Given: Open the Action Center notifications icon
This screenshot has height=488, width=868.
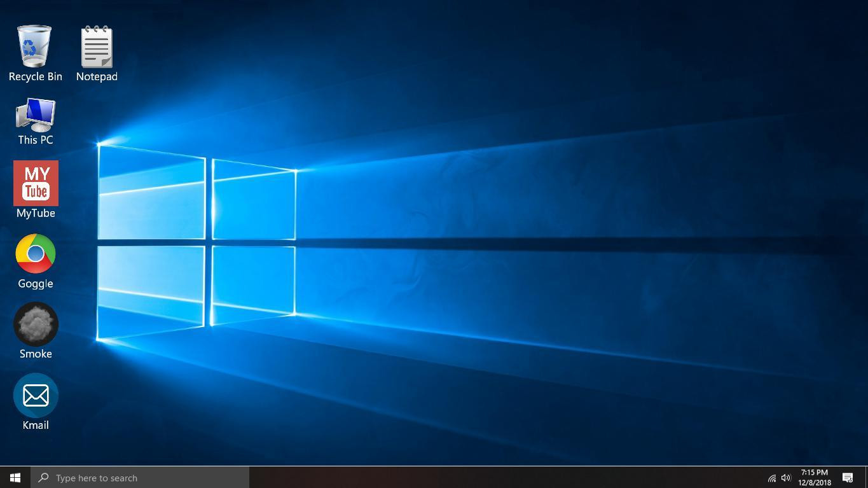Looking at the screenshot, I should (848, 478).
